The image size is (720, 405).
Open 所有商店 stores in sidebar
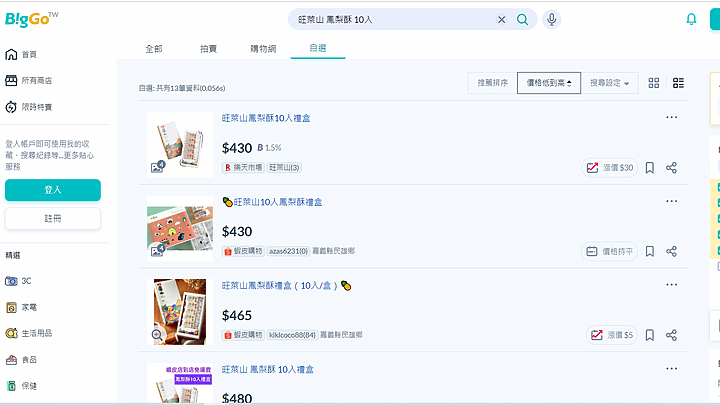(28, 81)
